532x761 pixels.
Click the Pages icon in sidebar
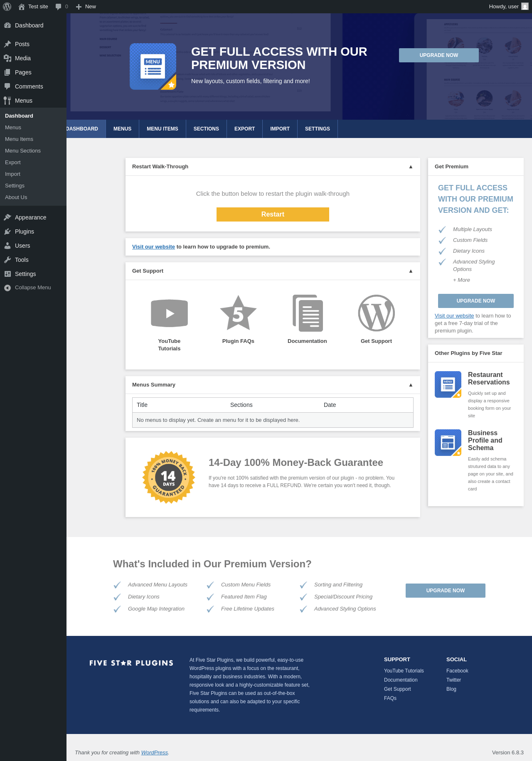pos(7,72)
